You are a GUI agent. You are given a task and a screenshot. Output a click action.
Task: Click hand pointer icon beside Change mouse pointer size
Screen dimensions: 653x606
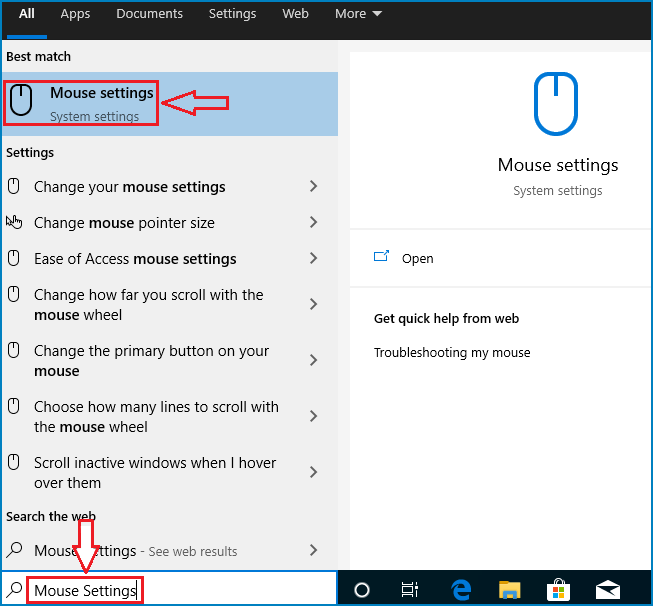tap(14, 222)
